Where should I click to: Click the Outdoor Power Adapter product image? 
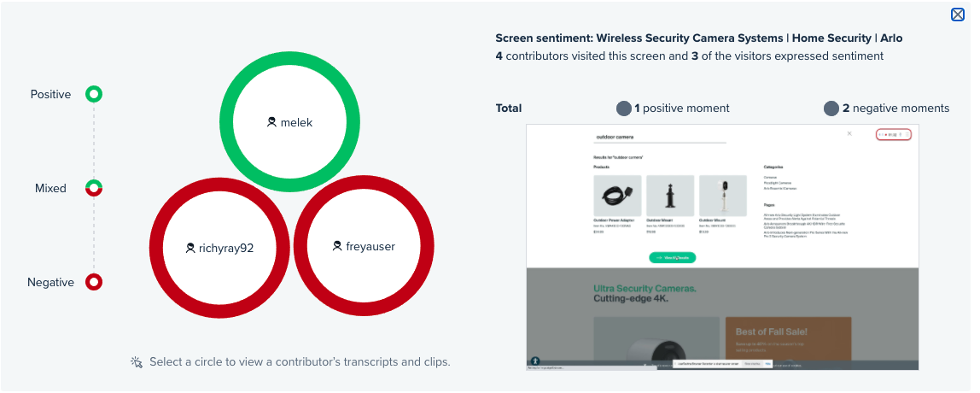[617, 196]
